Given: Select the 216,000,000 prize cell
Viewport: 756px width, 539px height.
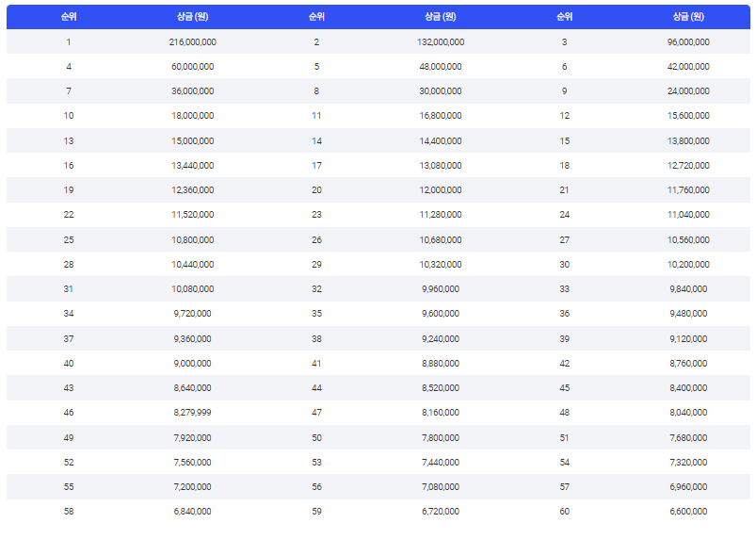Looking at the screenshot, I should click(192, 42).
